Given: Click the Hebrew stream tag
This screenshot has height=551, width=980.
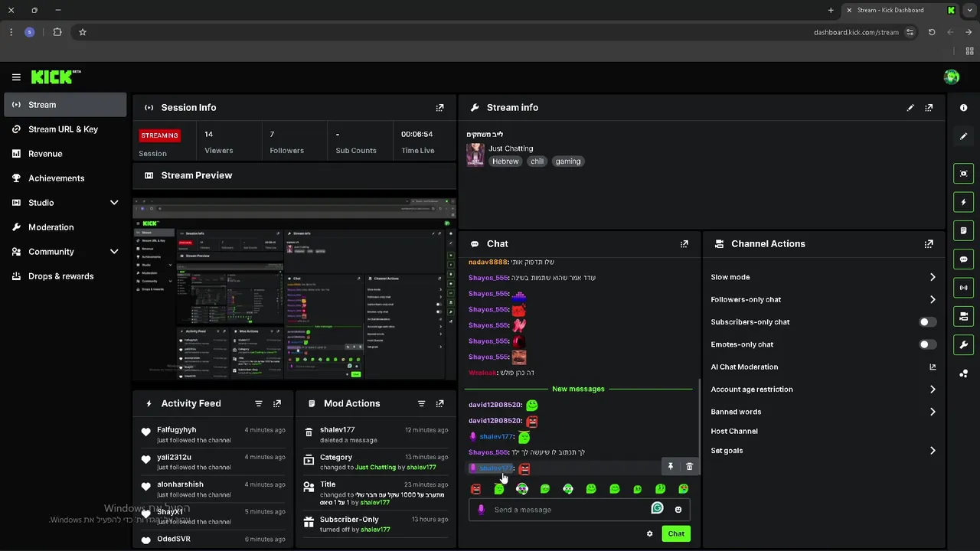Looking at the screenshot, I should pyautogui.click(x=505, y=161).
